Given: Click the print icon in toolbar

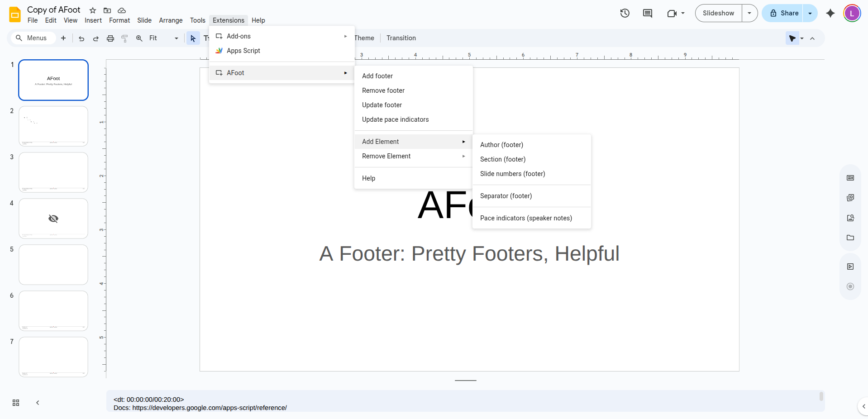Looking at the screenshot, I should [110, 38].
